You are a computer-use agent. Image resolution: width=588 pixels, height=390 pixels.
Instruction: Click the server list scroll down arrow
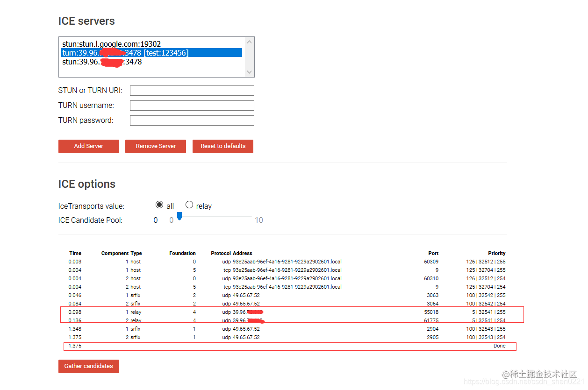[250, 72]
